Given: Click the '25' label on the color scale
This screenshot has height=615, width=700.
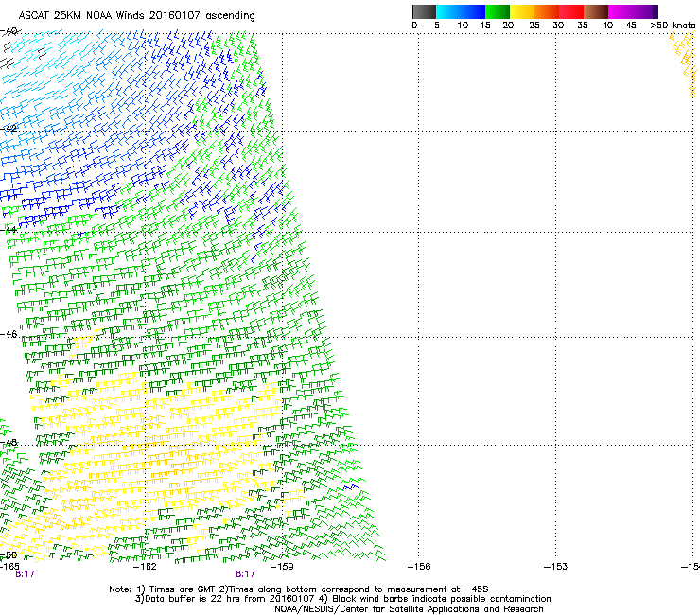Looking at the screenshot, I should 534,26.
